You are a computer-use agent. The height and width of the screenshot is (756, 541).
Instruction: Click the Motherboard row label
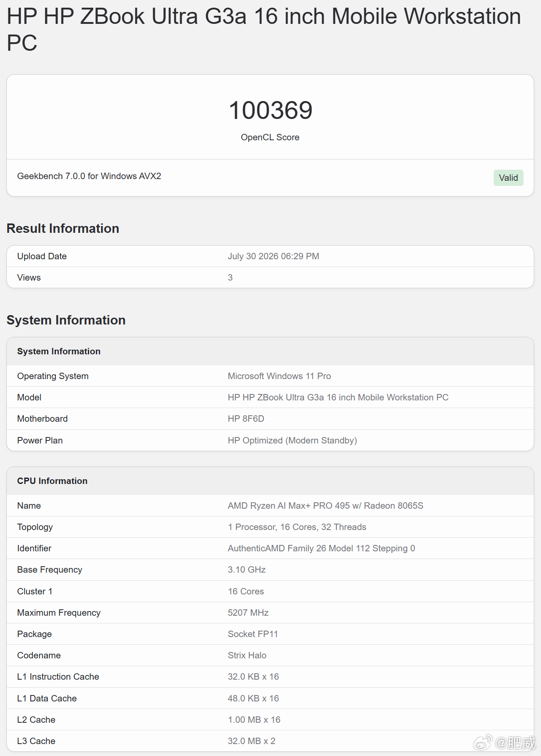[x=42, y=419]
